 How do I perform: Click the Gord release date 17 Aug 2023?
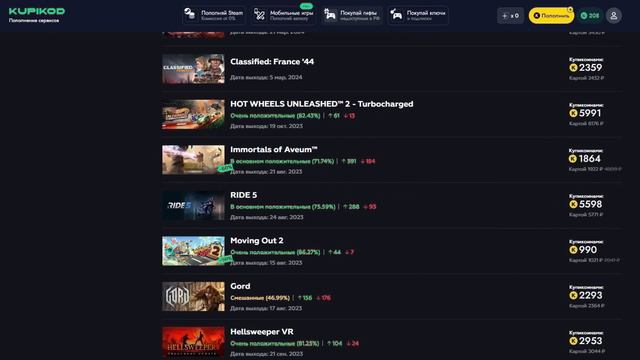(266, 309)
